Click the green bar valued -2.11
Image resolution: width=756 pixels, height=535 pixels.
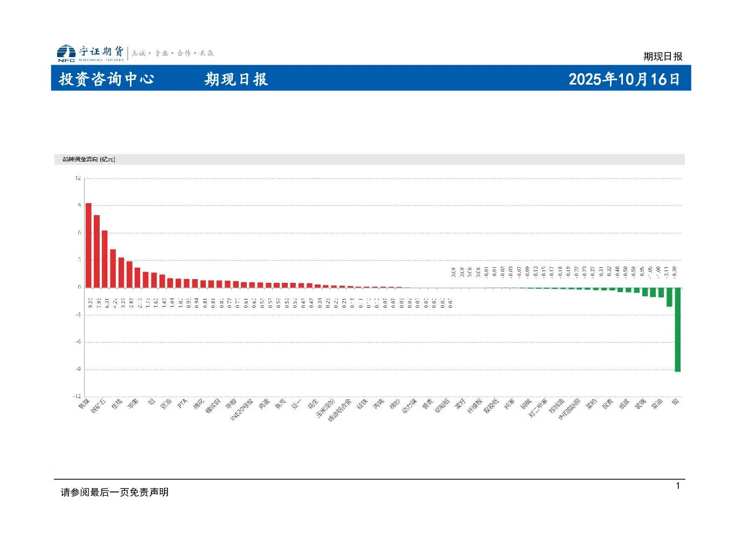click(x=669, y=297)
